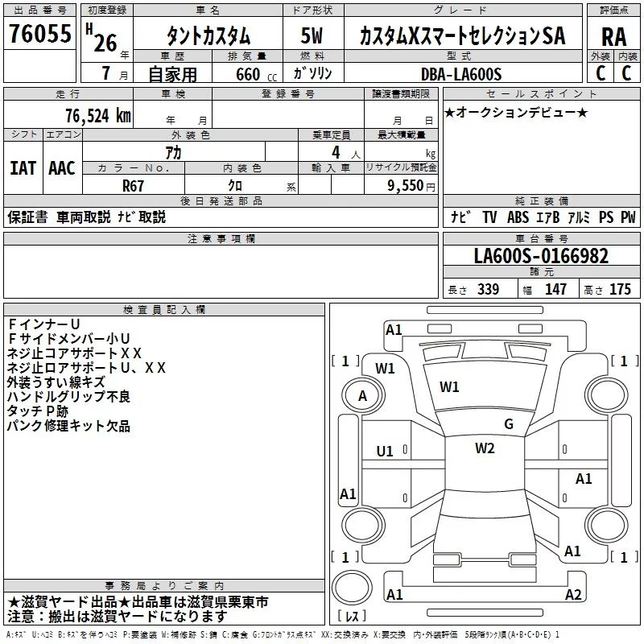The width and height of the screenshot is (644, 644).
Task: Select lot number 76055
Action: point(39,33)
